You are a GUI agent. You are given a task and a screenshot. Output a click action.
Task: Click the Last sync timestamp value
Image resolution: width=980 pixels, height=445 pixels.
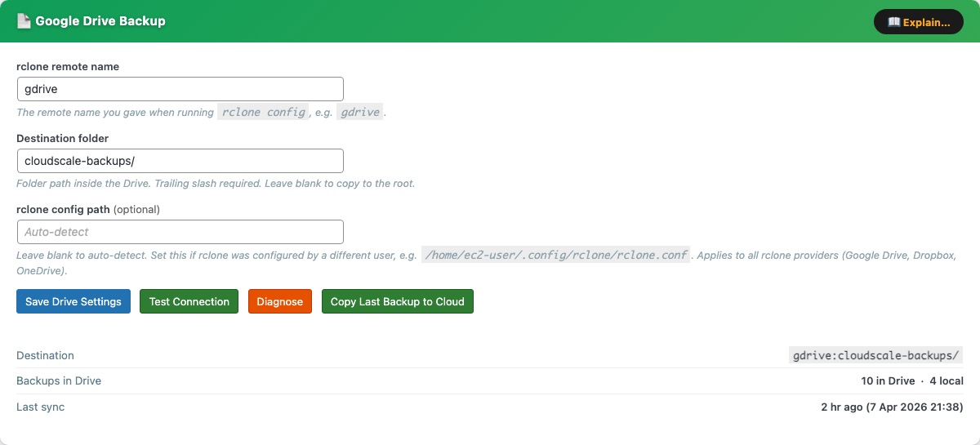[892, 407]
